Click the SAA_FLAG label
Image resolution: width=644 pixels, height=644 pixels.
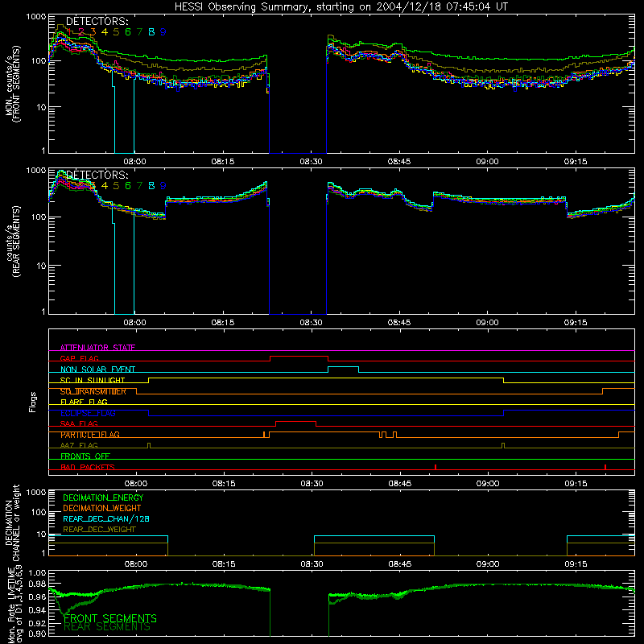(x=79, y=423)
